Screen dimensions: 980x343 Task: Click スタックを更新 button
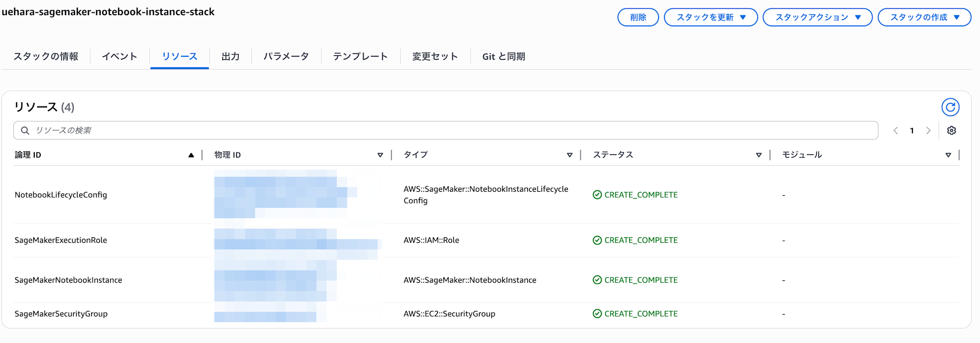point(710,17)
